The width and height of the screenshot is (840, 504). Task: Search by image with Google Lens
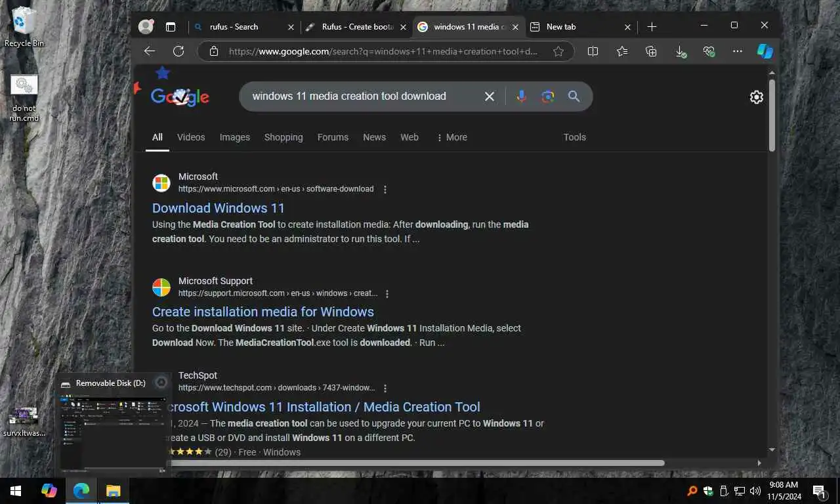[x=548, y=96]
